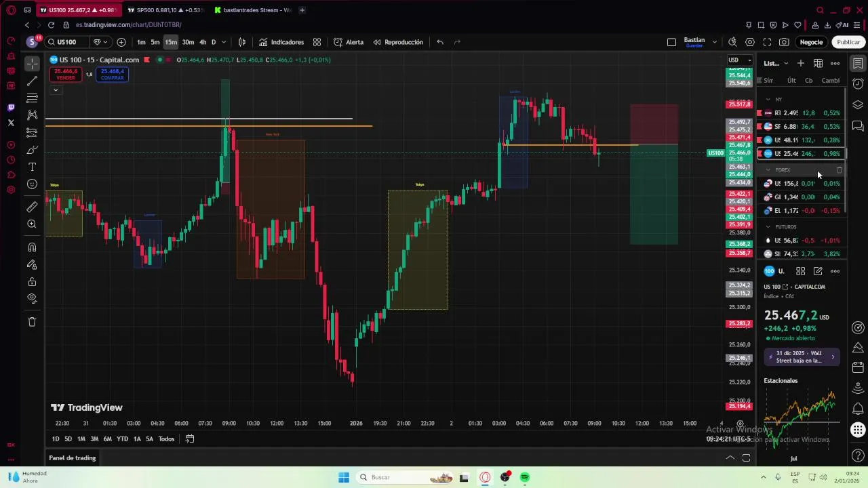Open the chart patterns tool group
Image resolution: width=868 pixels, height=488 pixels.
[x=32, y=115]
